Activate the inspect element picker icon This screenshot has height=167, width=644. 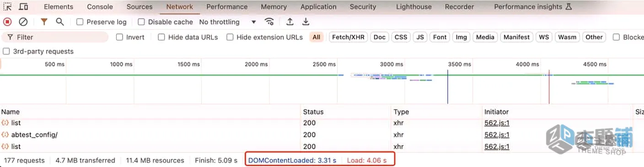tap(7, 7)
